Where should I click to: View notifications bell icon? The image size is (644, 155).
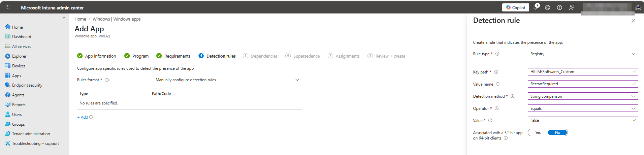(x=536, y=7)
